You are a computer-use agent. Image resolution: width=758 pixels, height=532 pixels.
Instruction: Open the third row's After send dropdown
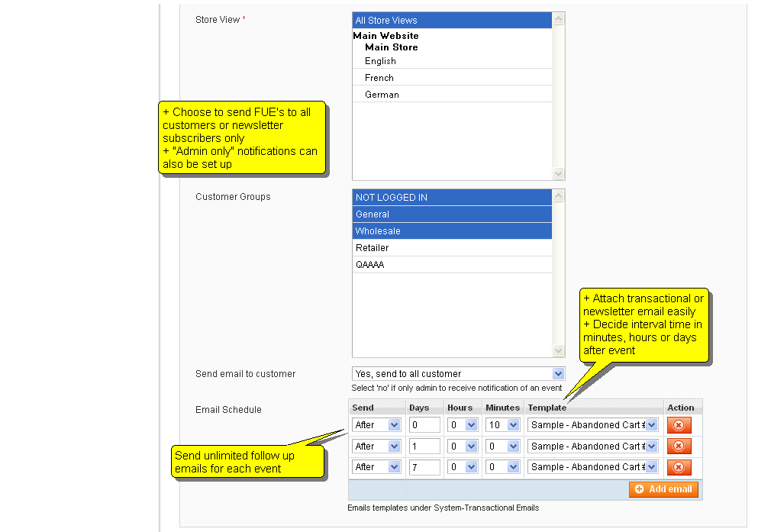pyautogui.click(x=393, y=467)
